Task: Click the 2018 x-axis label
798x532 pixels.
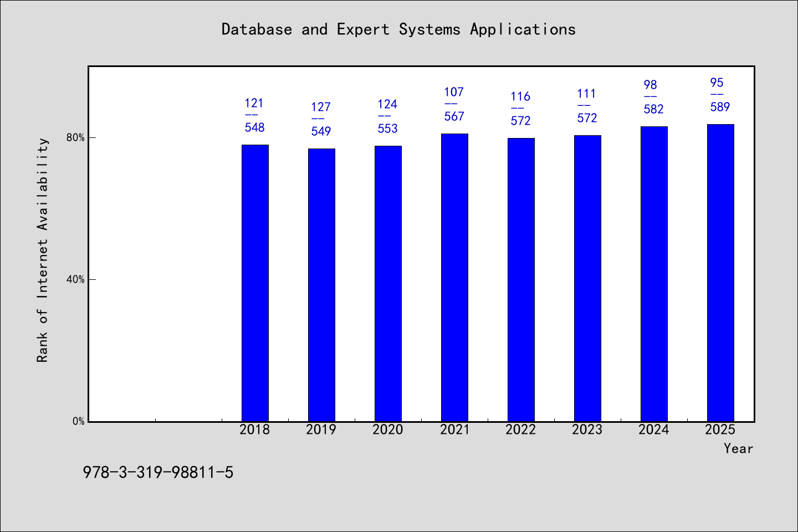Action: [x=255, y=429]
